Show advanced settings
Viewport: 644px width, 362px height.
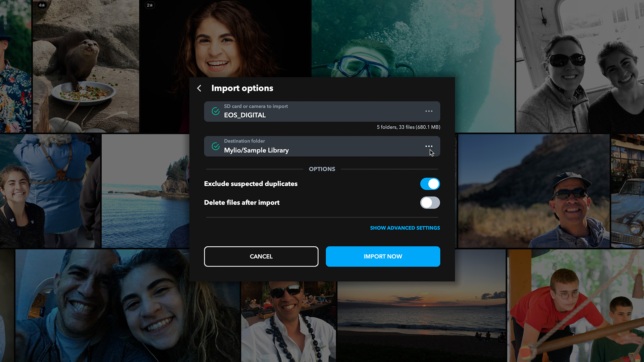tap(405, 228)
